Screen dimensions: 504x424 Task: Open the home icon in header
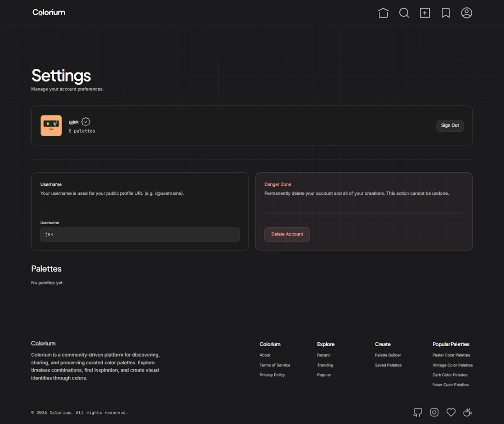[383, 13]
